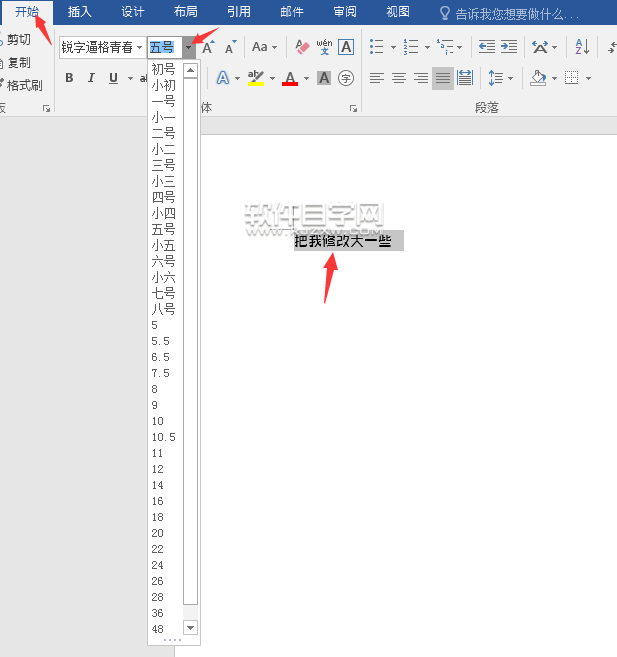Toggle Justify alignment
The height and width of the screenshot is (657, 617).
pos(443,78)
